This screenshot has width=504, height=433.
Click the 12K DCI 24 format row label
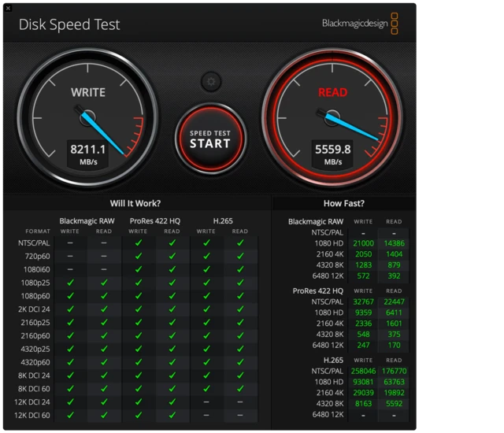(32, 402)
